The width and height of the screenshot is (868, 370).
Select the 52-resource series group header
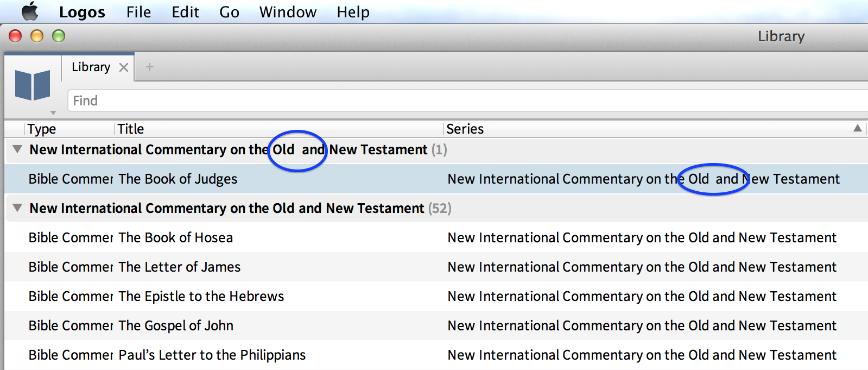pyautogui.click(x=436, y=208)
